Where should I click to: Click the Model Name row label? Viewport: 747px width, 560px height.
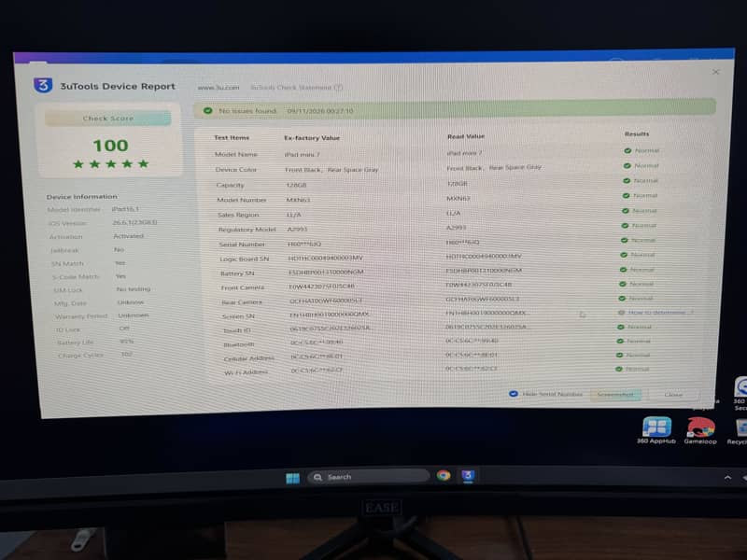pyautogui.click(x=236, y=154)
